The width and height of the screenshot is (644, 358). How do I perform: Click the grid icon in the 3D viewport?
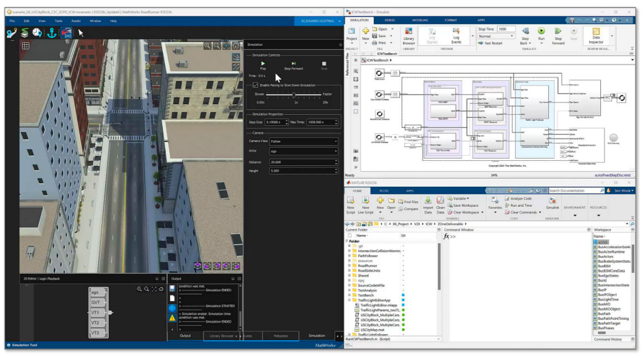coord(26,45)
